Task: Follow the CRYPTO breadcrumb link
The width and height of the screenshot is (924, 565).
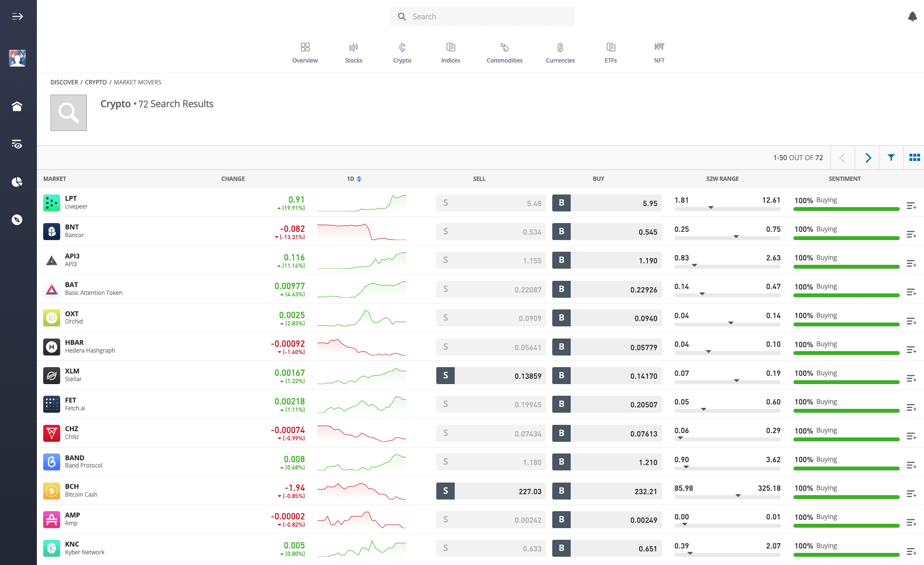Action: (96, 82)
